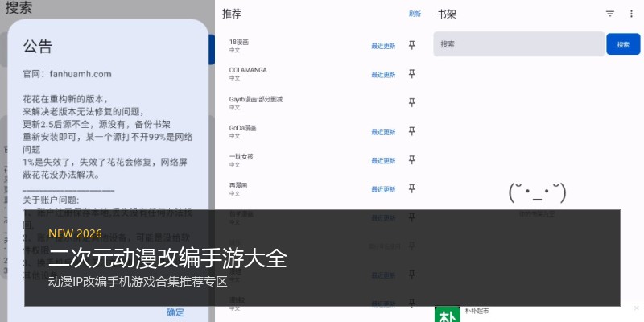Pin the GoDa漫画 source

click(x=411, y=131)
